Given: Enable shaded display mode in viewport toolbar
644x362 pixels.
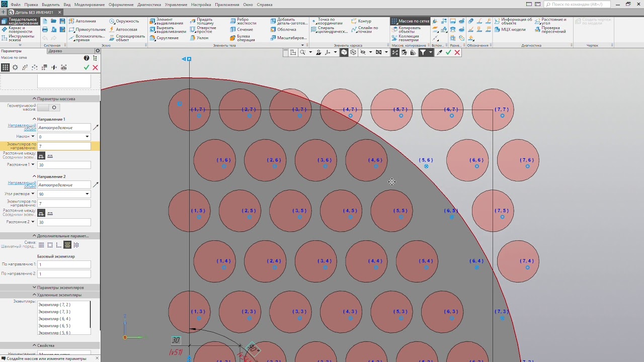Looking at the screenshot, I should 344,52.
